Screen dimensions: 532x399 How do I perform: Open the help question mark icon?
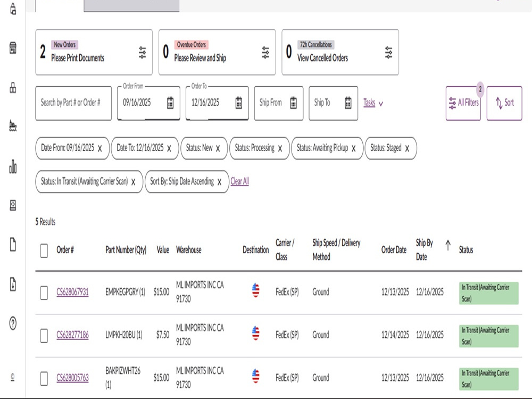[x=13, y=323]
